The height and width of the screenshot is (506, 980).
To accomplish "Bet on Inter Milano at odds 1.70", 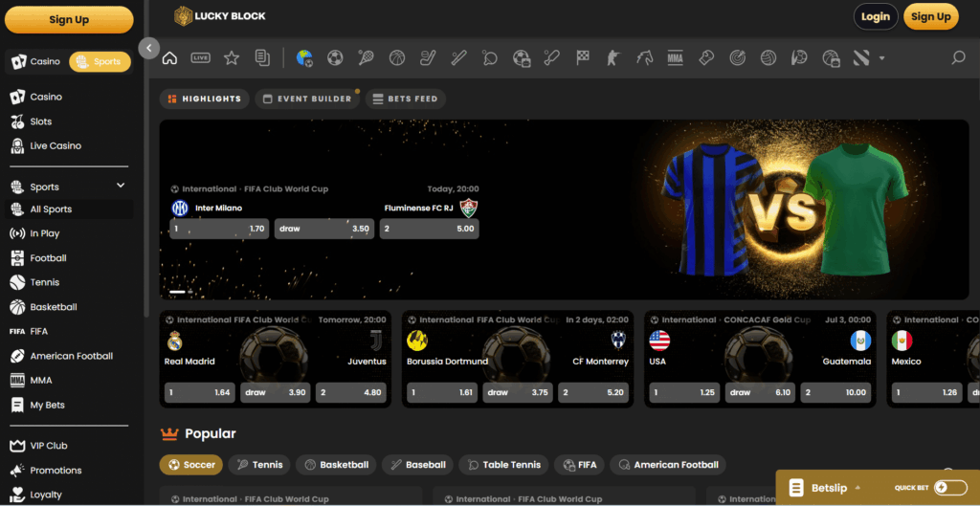I will tap(219, 229).
